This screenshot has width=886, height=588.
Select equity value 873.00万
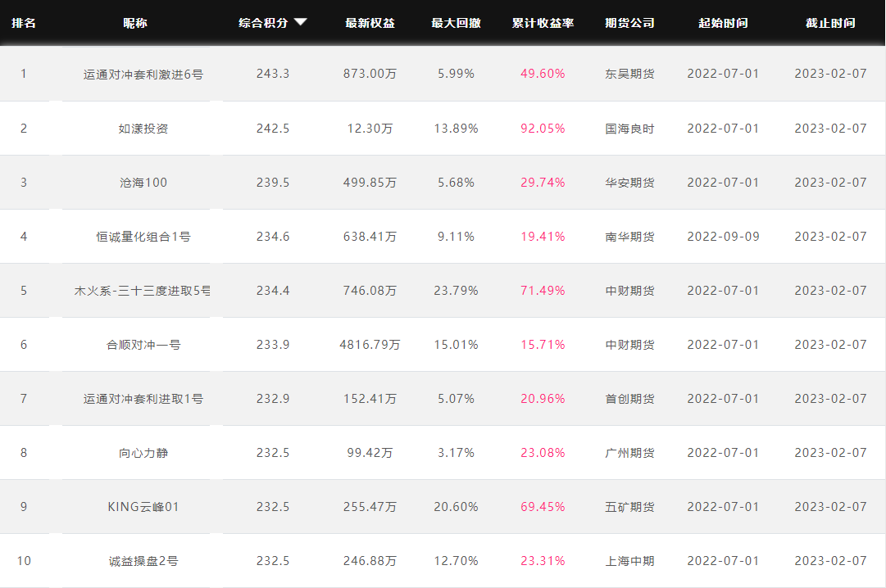370,74
